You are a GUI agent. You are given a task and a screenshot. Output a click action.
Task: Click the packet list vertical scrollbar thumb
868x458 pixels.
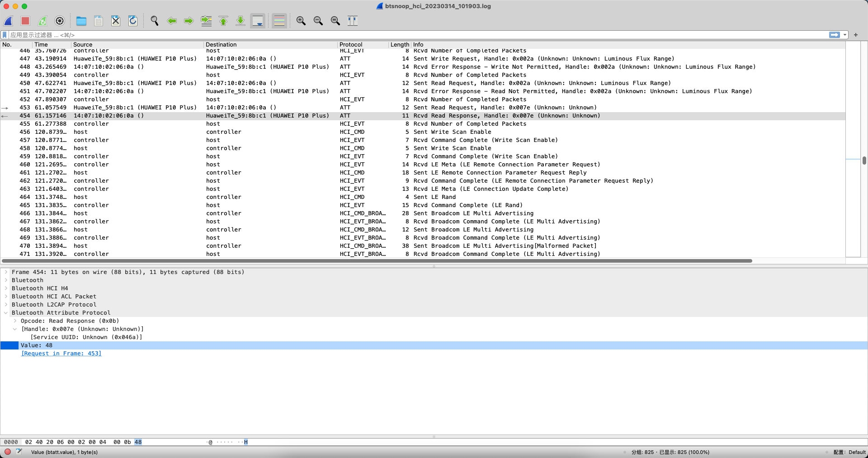pos(864,160)
